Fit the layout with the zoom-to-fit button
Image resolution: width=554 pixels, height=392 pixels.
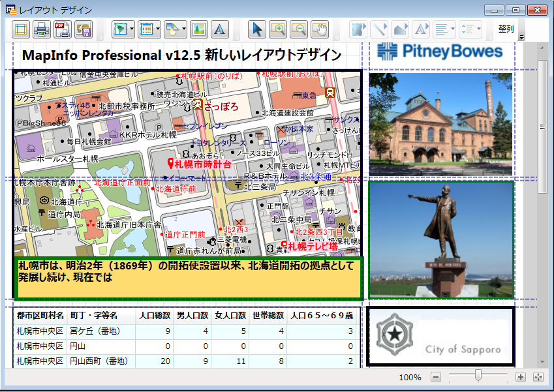click(538, 377)
